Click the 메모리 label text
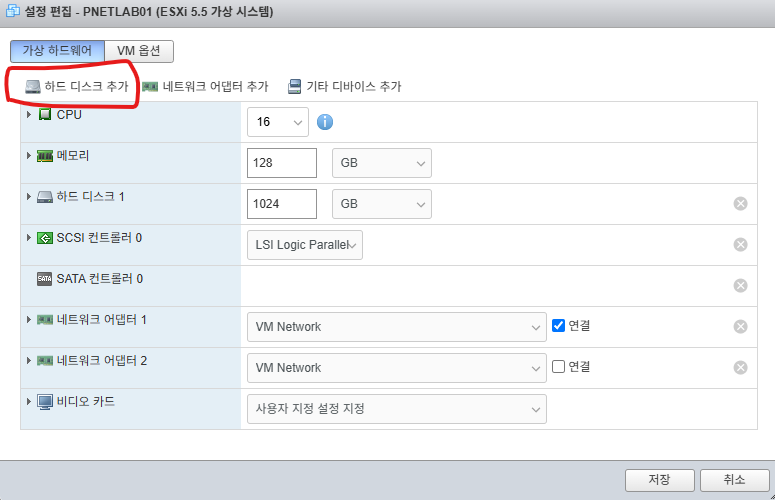 73,156
